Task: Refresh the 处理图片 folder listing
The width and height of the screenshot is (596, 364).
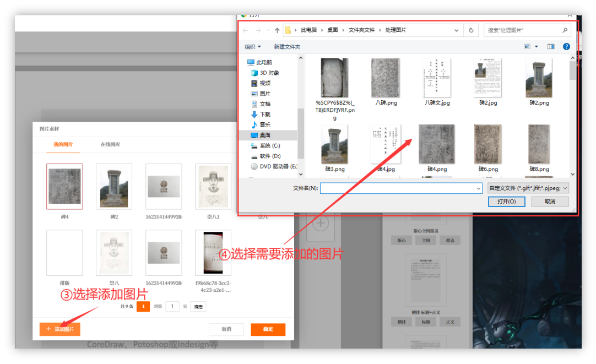Action: [x=471, y=30]
